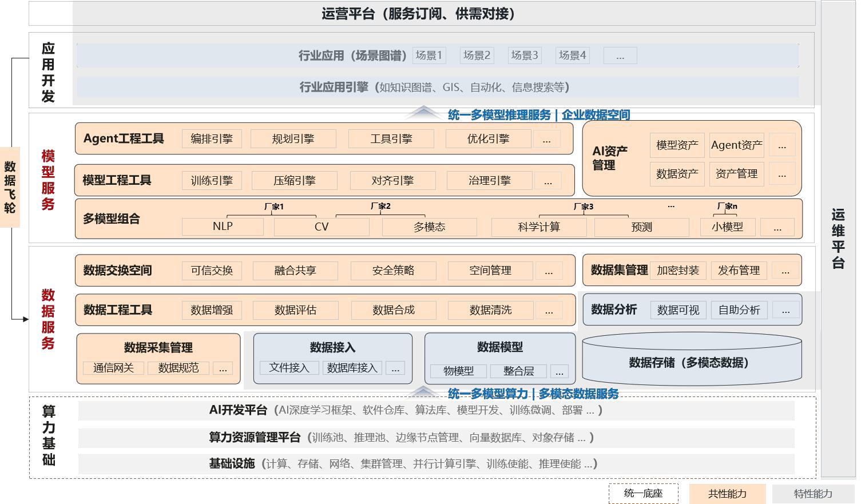
Task: Click the 共性能力 orange legend swatch
Action: point(727,494)
